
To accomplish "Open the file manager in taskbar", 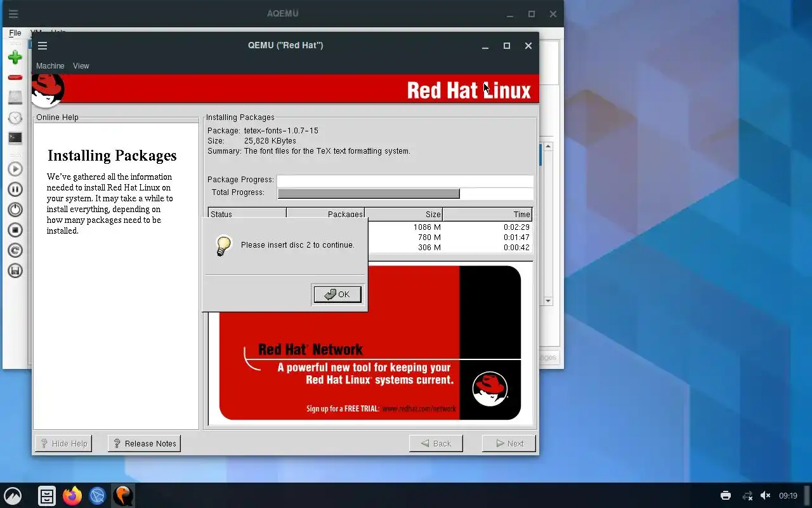I will point(47,495).
